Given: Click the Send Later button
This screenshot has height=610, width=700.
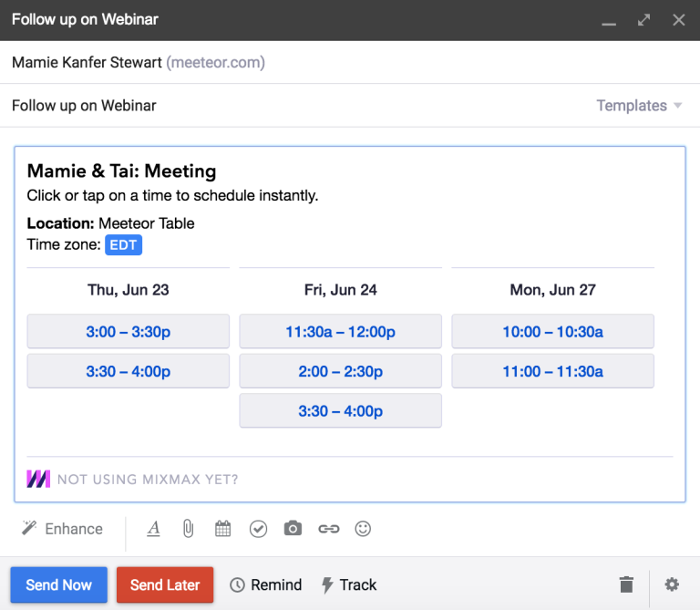Looking at the screenshot, I should tap(165, 585).
